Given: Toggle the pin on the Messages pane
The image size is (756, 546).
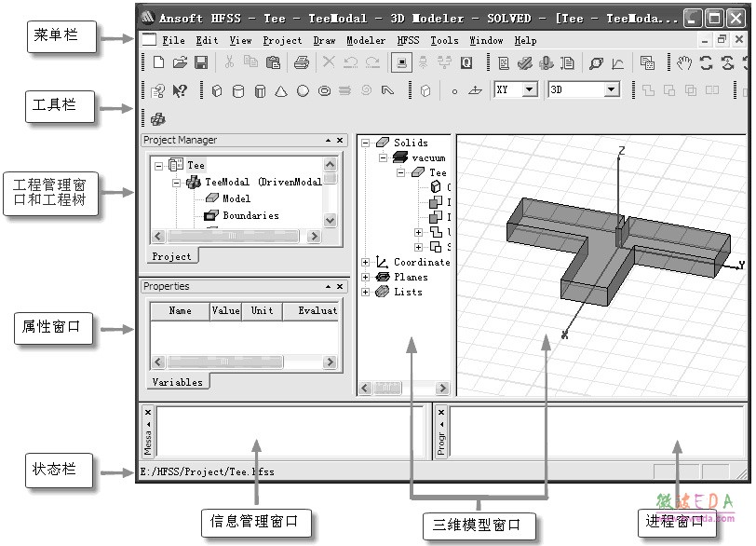Looking at the screenshot, I should click(x=148, y=425).
